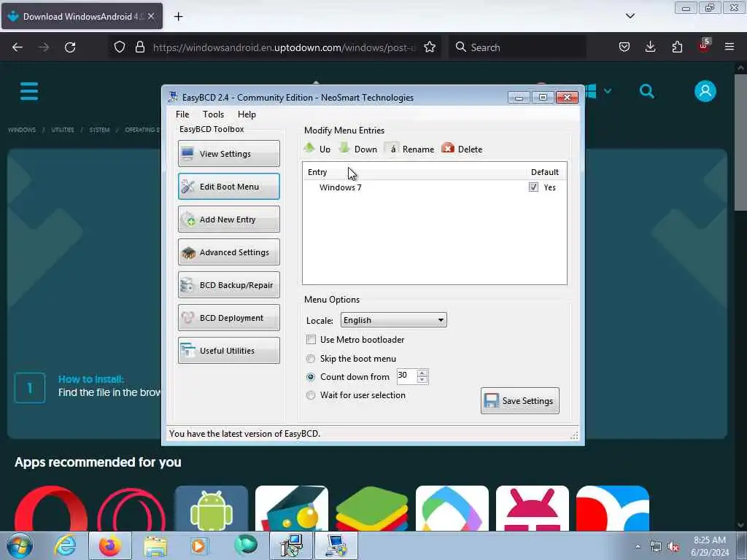This screenshot has width=747, height=560.
Task: Click EasyBCD status bar version message
Action: (244, 433)
